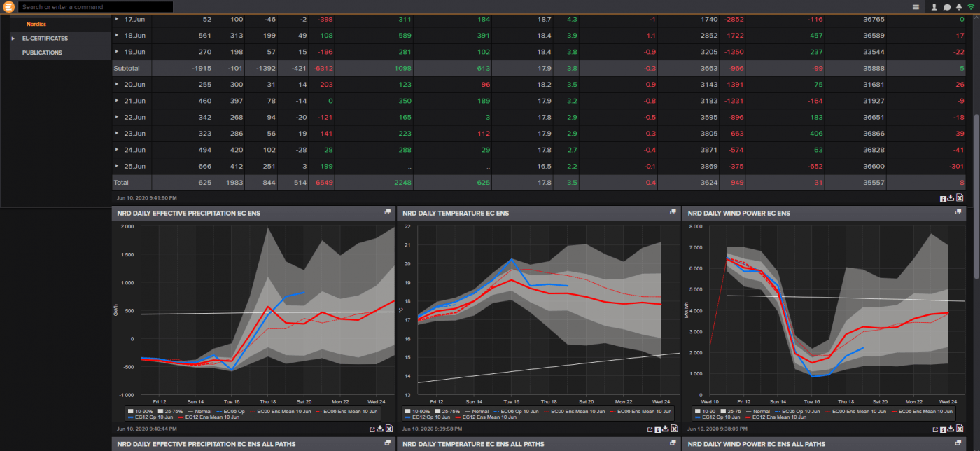980x451 pixels.
Task: Open temperature chart in new window
Action: tap(650, 429)
